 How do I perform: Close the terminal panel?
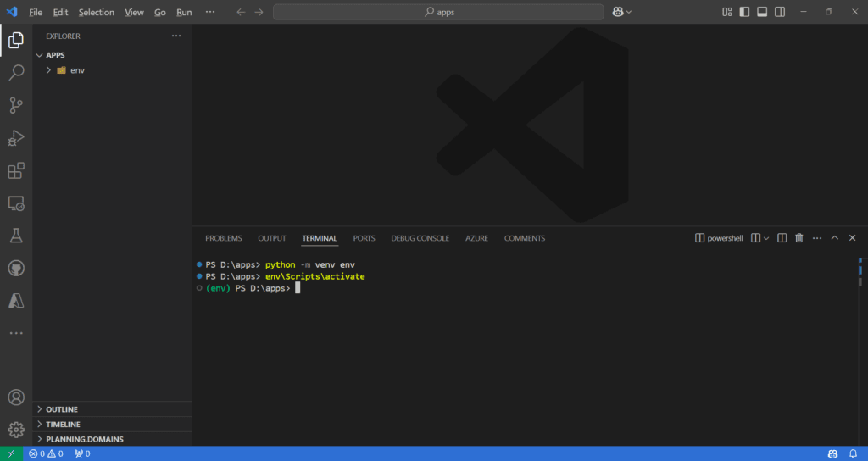853,238
